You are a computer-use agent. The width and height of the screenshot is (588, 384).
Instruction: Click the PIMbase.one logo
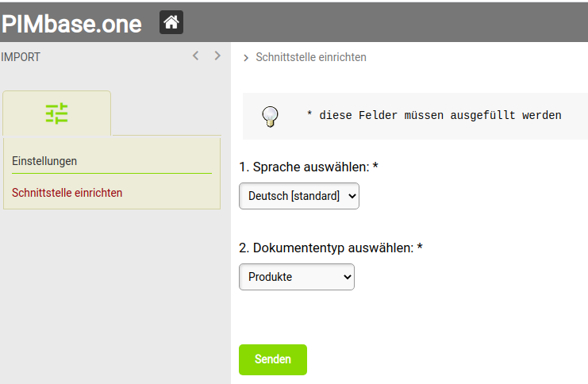(x=71, y=24)
